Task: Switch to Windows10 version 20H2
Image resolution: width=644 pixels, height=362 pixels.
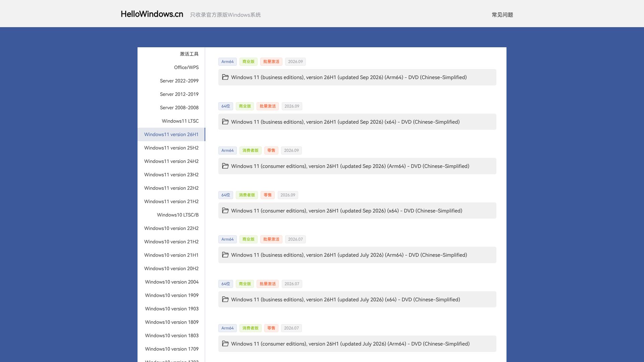Action: pyautogui.click(x=171, y=268)
